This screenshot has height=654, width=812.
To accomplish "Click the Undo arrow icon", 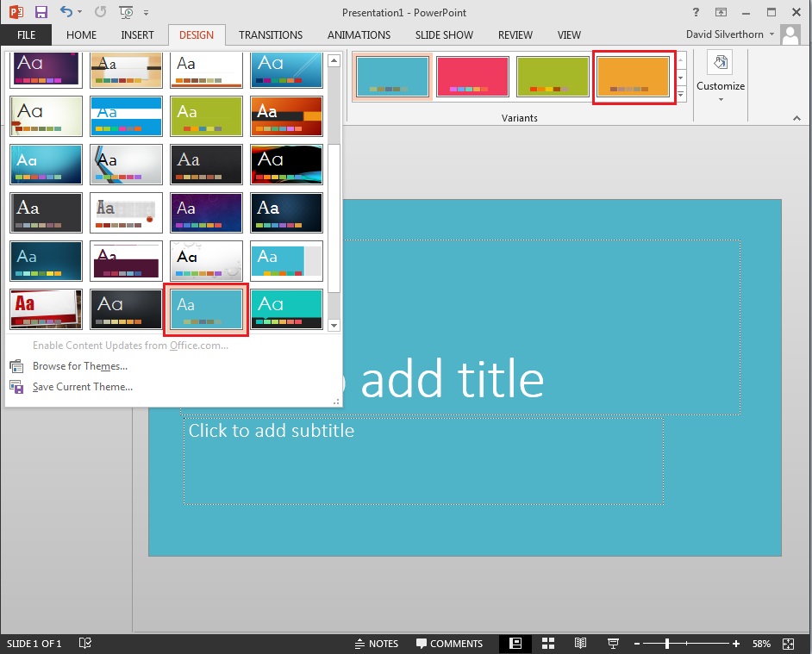I will [66, 11].
